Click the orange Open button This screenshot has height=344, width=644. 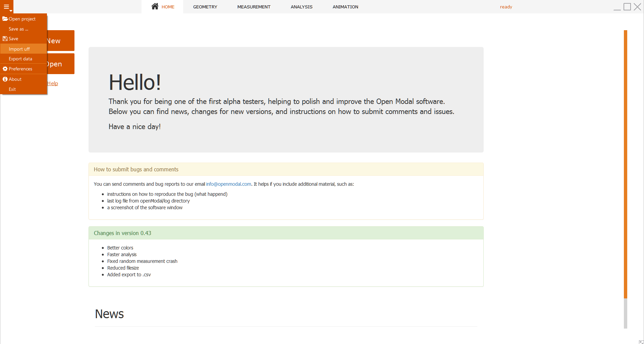pos(61,64)
